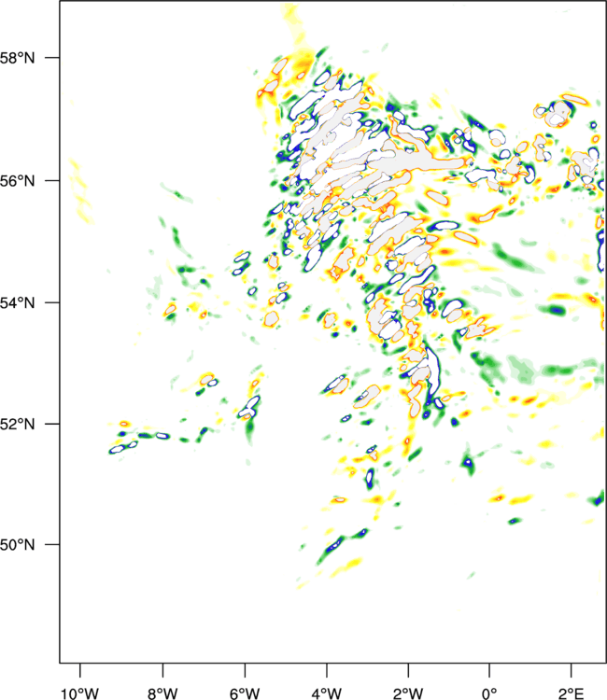Click the 6°W longitude label

coord(245,693)
